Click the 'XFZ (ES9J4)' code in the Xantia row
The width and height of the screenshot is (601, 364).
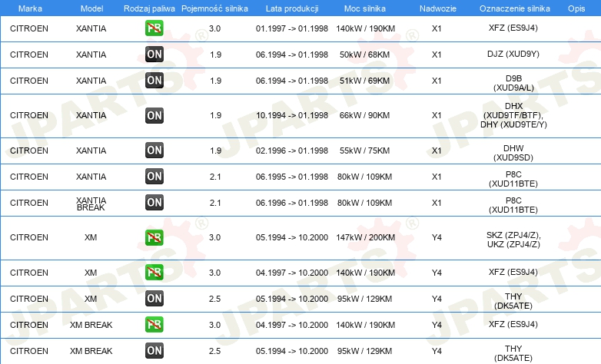click(x=513, y=28)
